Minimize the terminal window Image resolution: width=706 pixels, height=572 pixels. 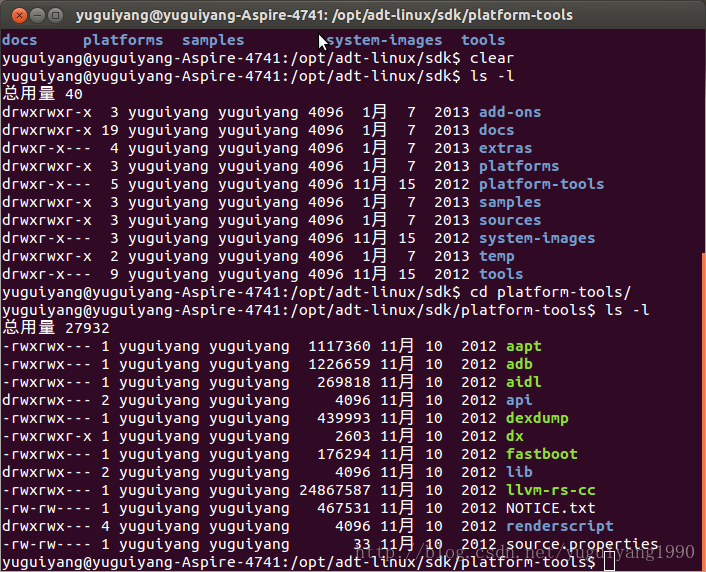point(37,16)
